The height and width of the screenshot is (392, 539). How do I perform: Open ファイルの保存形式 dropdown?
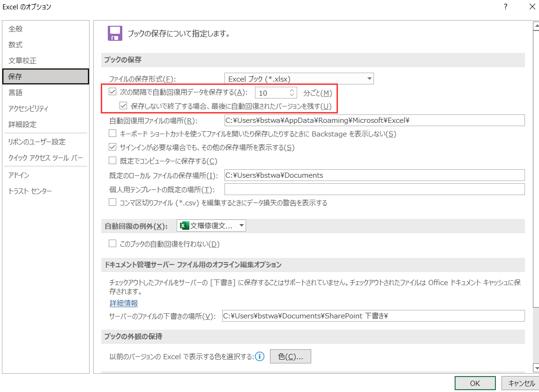[x=299, y=79]
